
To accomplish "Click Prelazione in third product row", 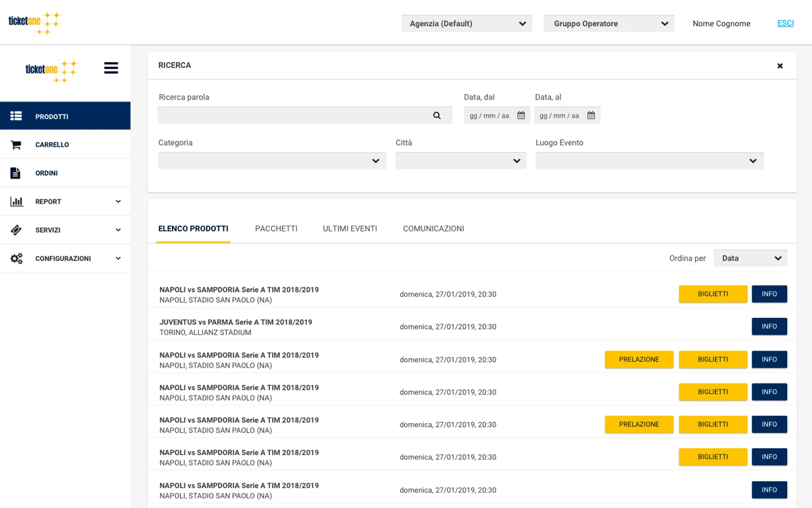I will [x=639, y=360].
